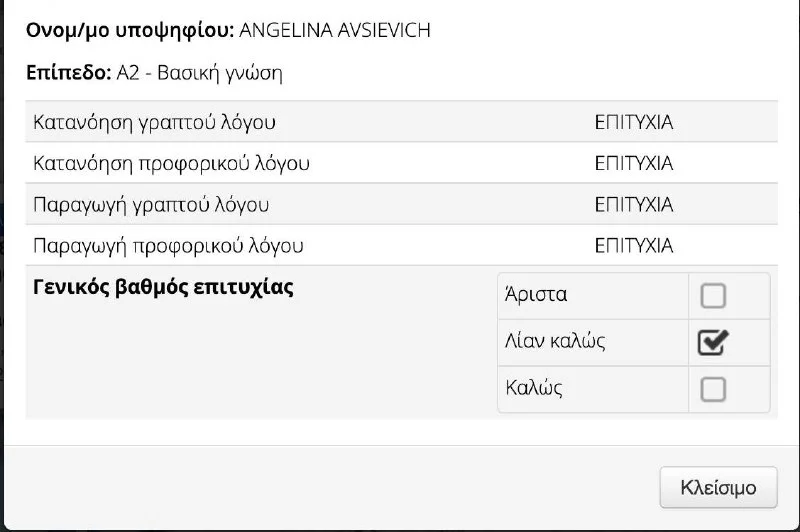800x532 pixels.
Task: Select the Παραγωγή προφορικού λόγου row label
Action: [x=168, y=246]
